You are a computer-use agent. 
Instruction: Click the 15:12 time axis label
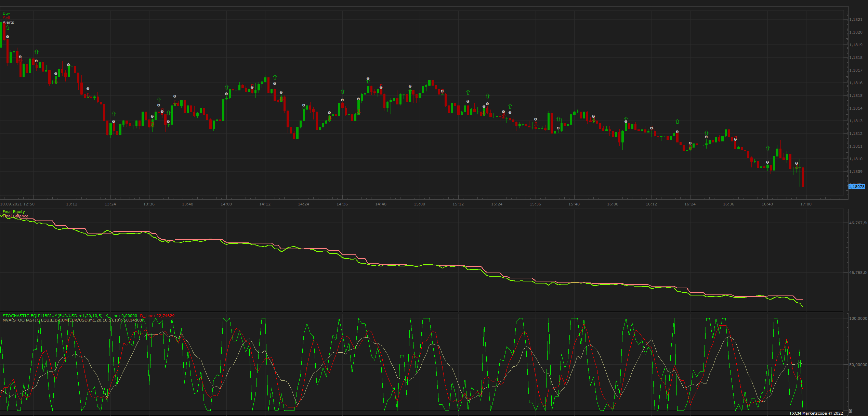(x=458, y=204)
